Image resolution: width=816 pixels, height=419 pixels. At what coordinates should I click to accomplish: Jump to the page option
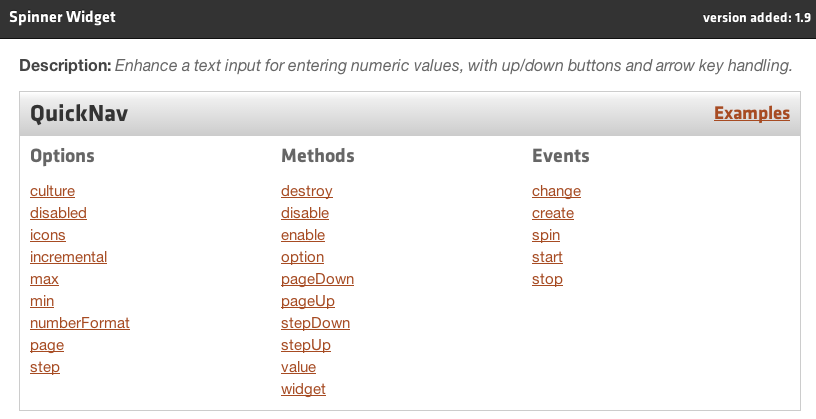(x=47, y=345)
